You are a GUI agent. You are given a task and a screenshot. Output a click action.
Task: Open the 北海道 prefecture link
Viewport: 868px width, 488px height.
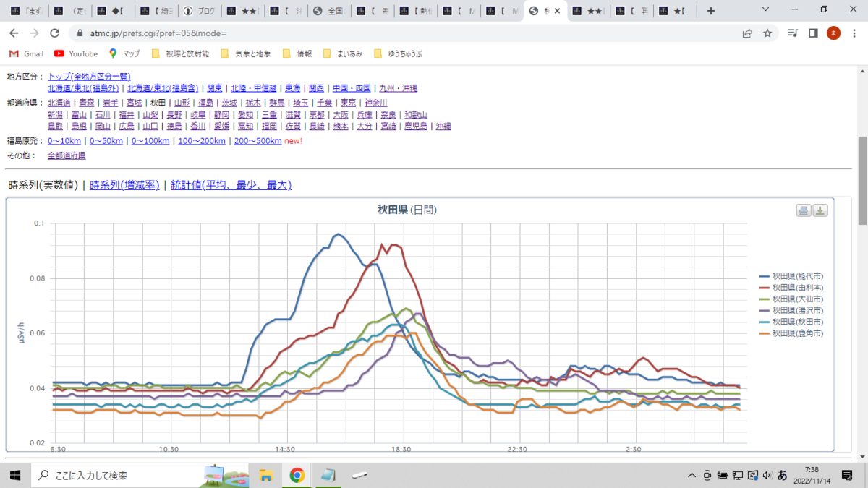click(x=59, y=103)
